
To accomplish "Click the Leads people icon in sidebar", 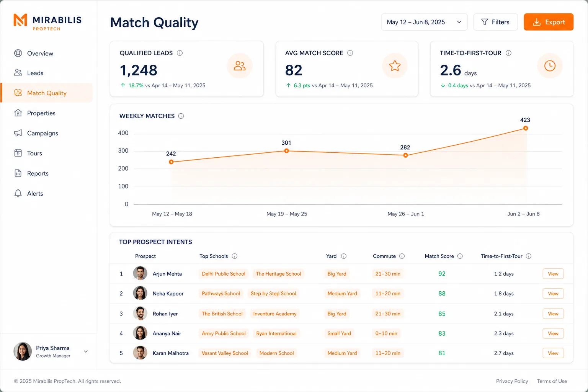I will click(x=18, y=73).
